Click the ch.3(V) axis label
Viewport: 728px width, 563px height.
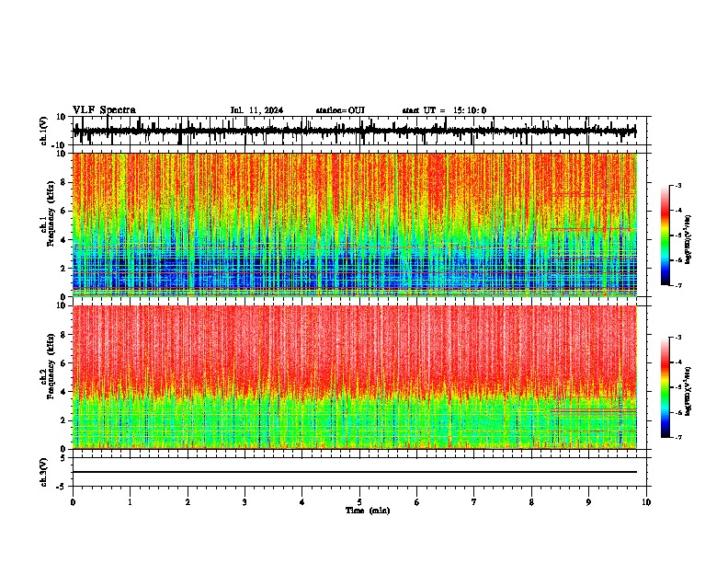44,473
